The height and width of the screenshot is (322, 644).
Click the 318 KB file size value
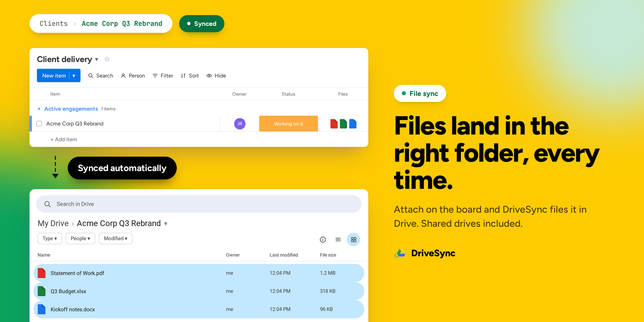(328, 291)
